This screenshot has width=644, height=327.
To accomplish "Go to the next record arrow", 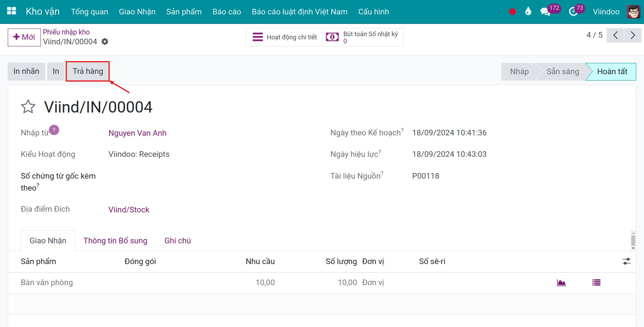I will [633, 35].
